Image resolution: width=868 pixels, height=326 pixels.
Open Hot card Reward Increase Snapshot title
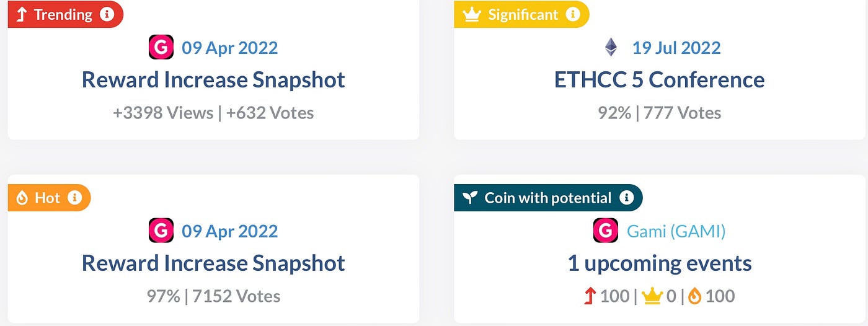click(213, 263)
